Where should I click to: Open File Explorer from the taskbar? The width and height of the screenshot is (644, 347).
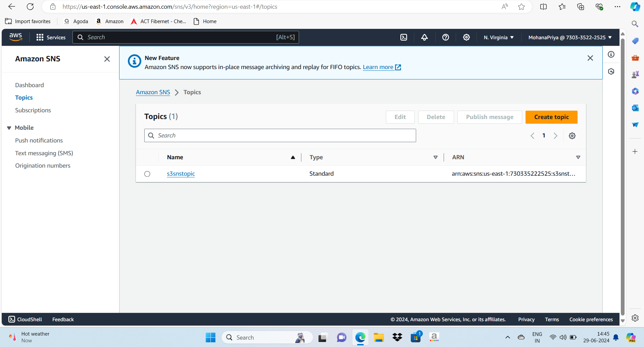[x=379, y=338]
